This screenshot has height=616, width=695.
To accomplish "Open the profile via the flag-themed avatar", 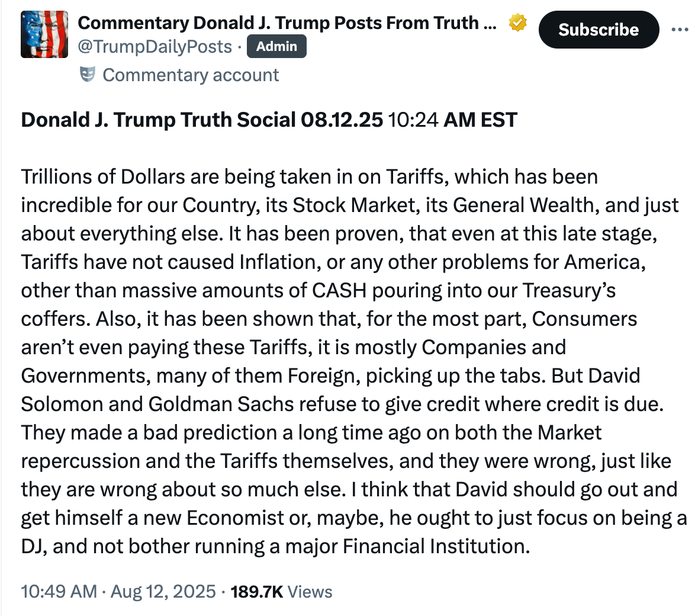I will 44,34.
